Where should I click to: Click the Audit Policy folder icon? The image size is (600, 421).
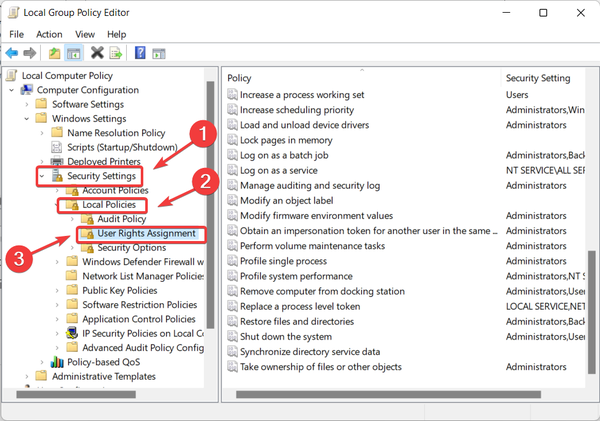(87, 219)
